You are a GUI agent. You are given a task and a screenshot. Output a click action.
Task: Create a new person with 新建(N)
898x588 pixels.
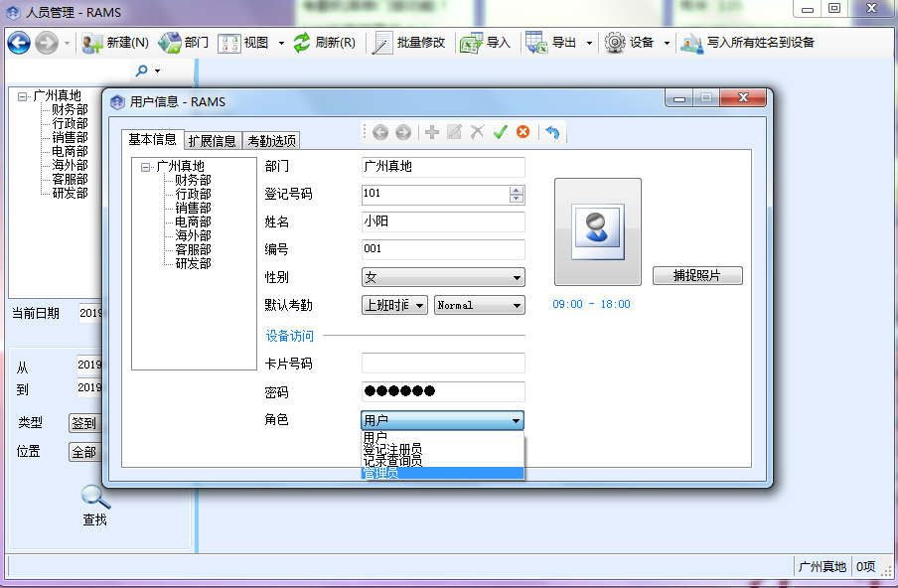tap(115, 43)
